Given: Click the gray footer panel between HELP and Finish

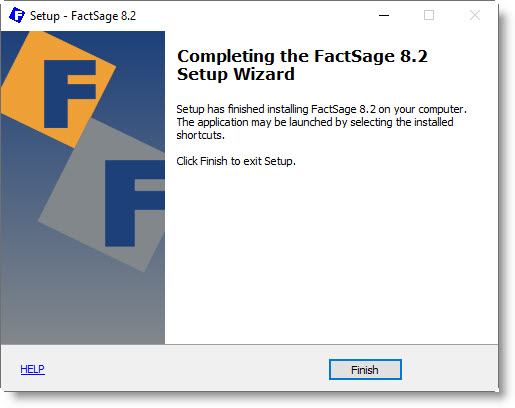Looking at the screenshot, I should [x=187, y=369].
